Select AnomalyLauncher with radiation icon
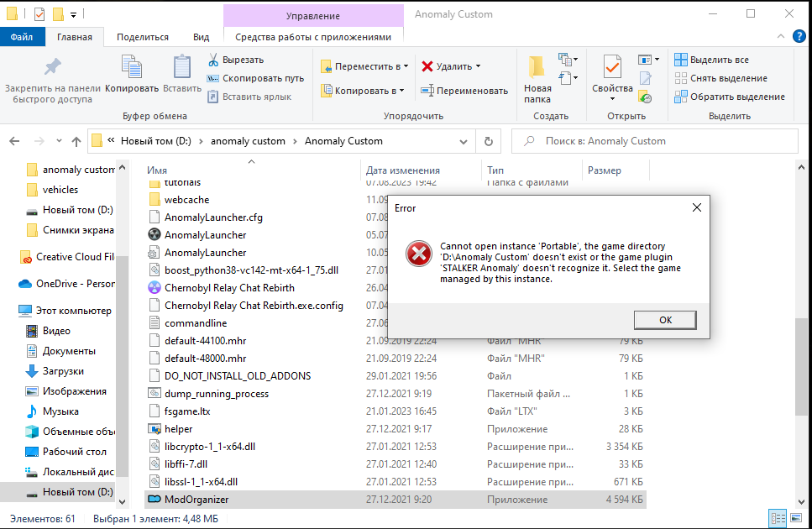812x529 pixels. (205, 235)
